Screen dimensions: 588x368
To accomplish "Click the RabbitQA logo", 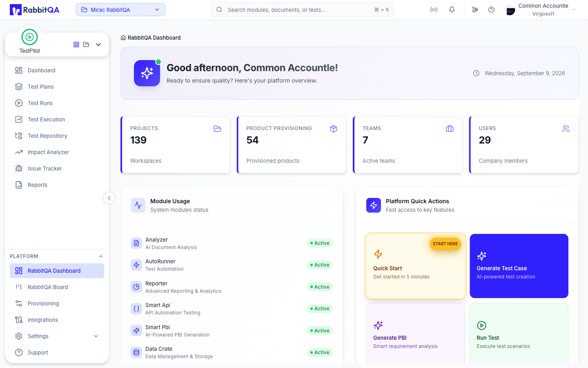I will click(x=35, y=10).
